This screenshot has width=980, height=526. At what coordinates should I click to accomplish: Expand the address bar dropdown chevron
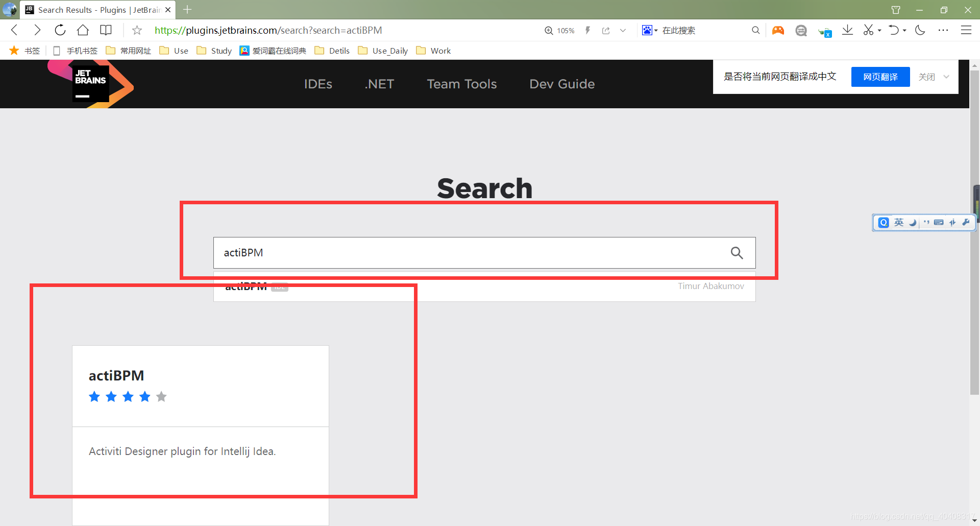coord(623,31)
